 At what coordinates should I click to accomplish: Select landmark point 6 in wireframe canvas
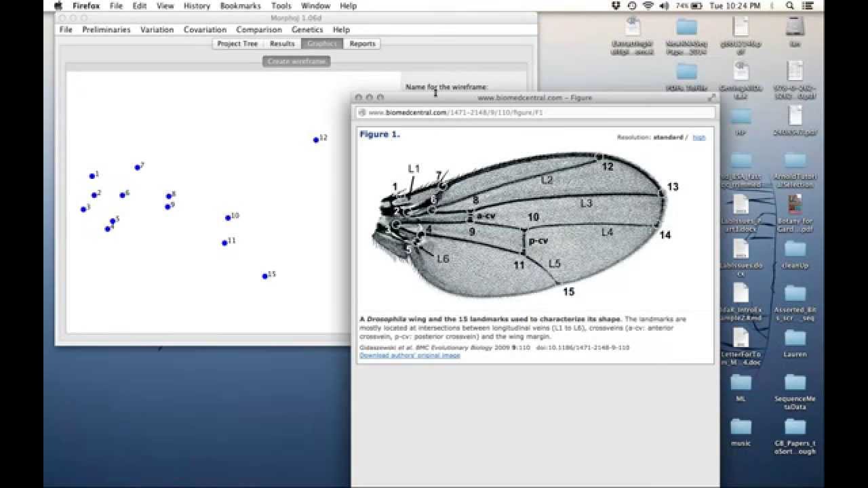click(x=123, y=195)
